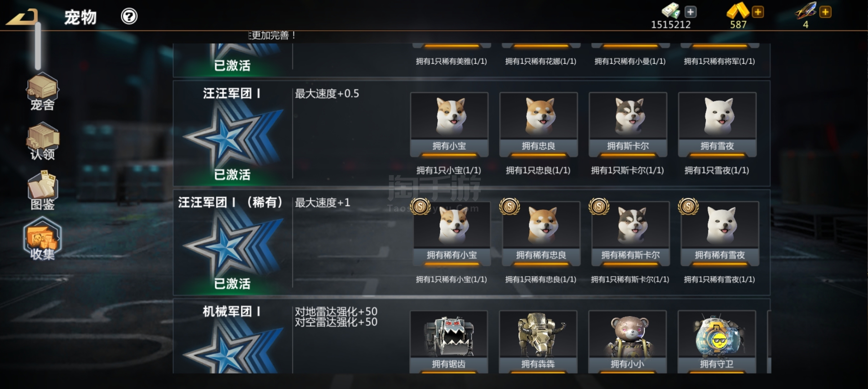Image resolution: width=868 pixels, height=389 pixels.
Task: Select the 拥有忠良 shiba pet card
Action: click(539, 125)
